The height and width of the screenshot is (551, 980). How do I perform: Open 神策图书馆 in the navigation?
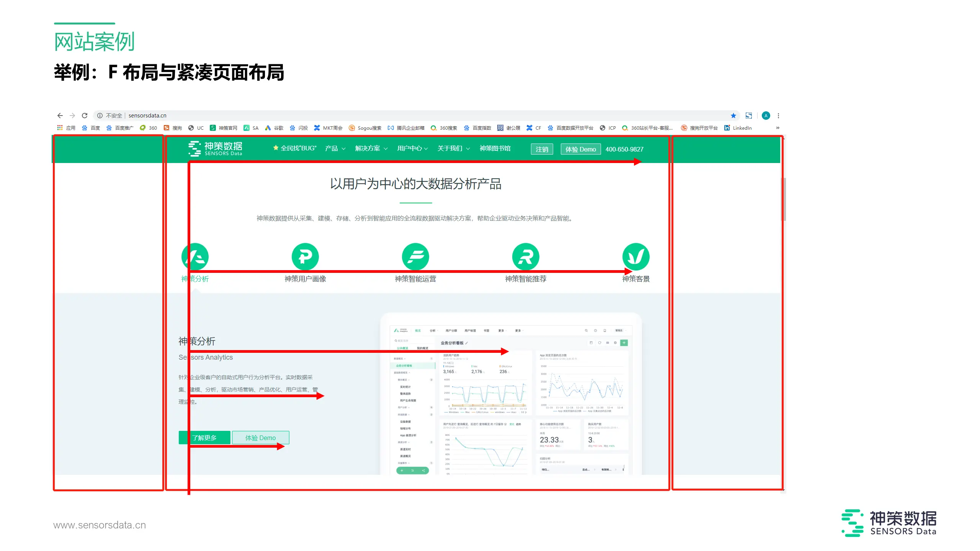[x=495, y=148]
